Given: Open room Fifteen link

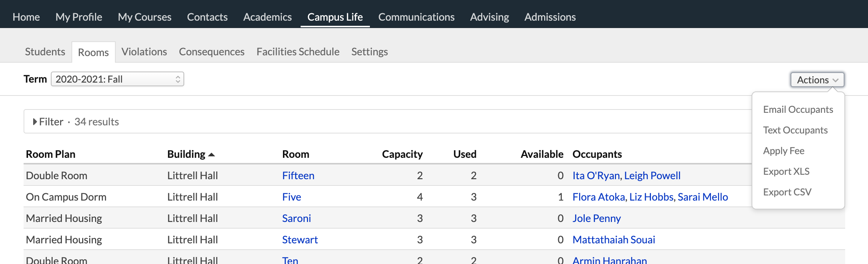Looking at the screenshot, I should click(298, 176).
